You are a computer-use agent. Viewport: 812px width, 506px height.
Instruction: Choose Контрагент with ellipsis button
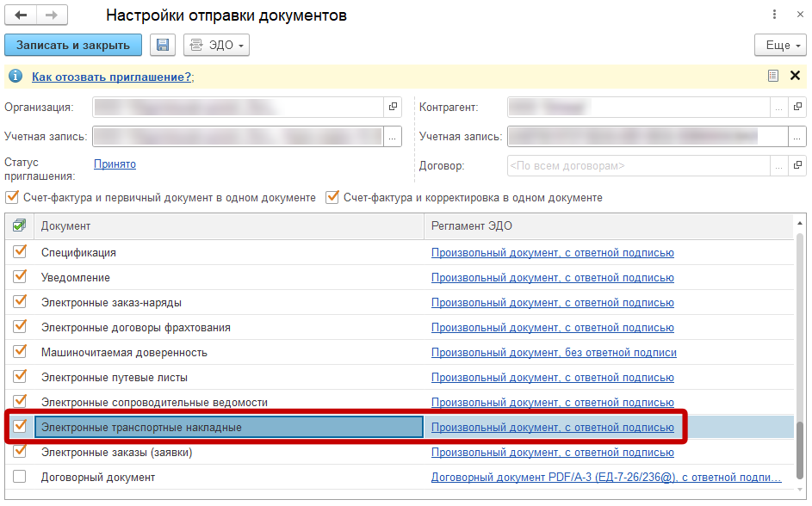point(779,107)
